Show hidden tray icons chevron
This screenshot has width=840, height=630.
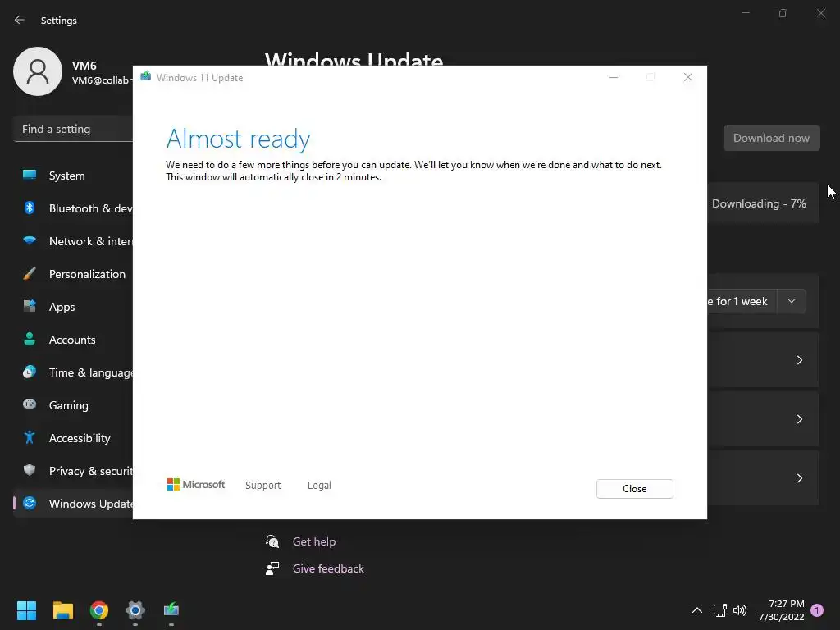click(x=697, y=610)
